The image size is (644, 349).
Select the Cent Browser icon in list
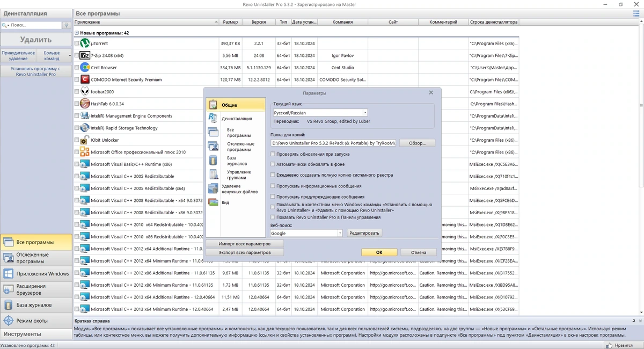[85, 68]
